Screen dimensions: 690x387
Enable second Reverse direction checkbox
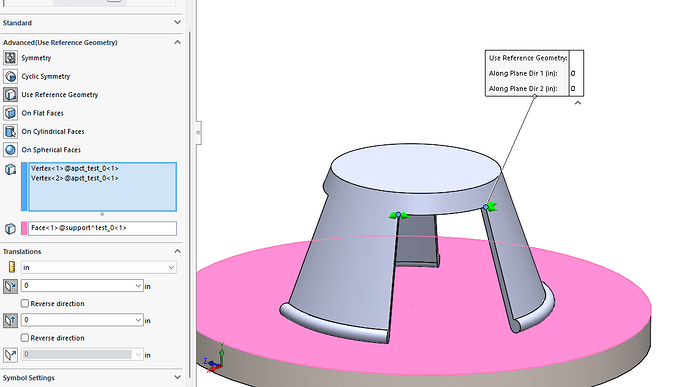pos(25,338)
